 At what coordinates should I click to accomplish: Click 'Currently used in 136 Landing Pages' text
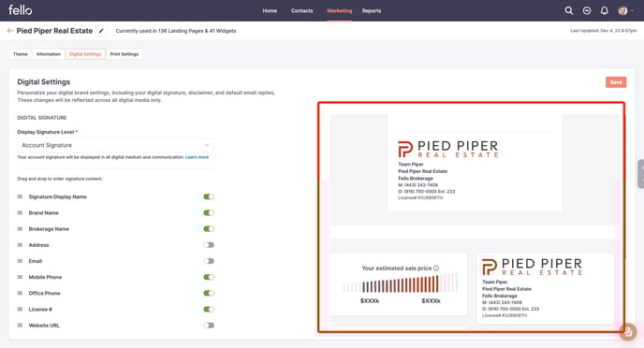176,31
